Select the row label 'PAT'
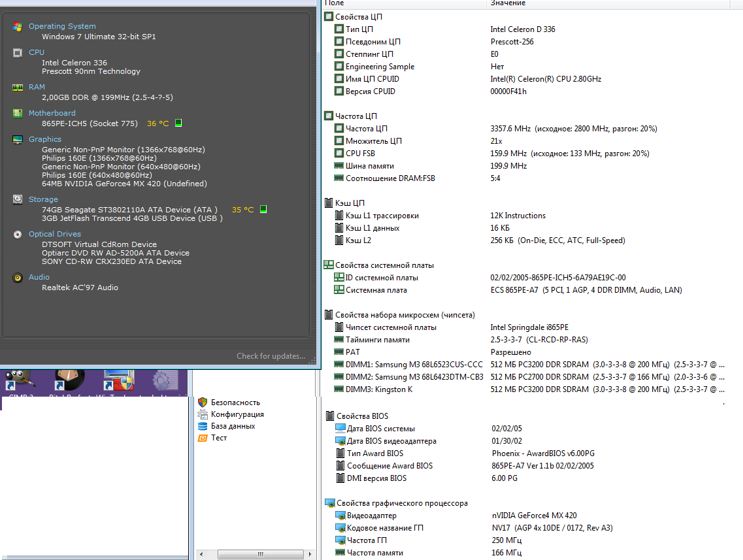 (352, 352)
